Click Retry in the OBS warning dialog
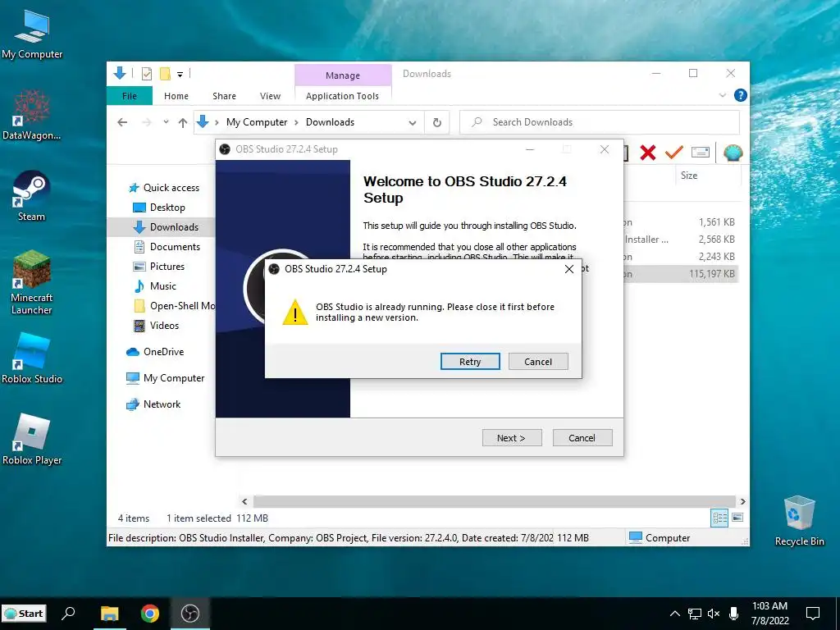 pos(470,362)
